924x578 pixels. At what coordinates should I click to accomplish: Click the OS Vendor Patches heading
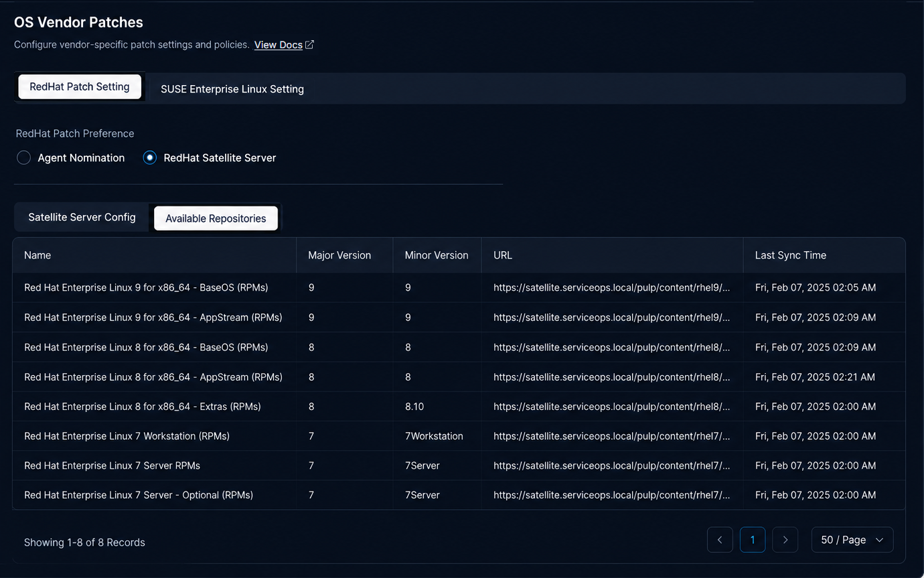coord(79,22)
